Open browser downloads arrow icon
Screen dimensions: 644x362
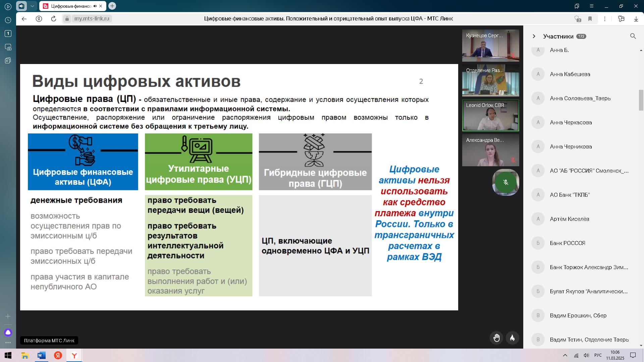click(x=636, y=19)
